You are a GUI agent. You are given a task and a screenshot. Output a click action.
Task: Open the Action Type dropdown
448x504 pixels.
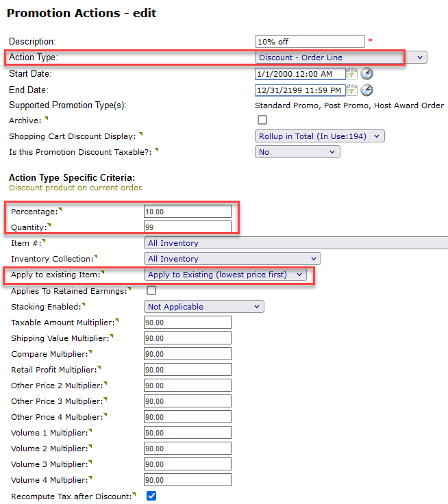[340, 58]
